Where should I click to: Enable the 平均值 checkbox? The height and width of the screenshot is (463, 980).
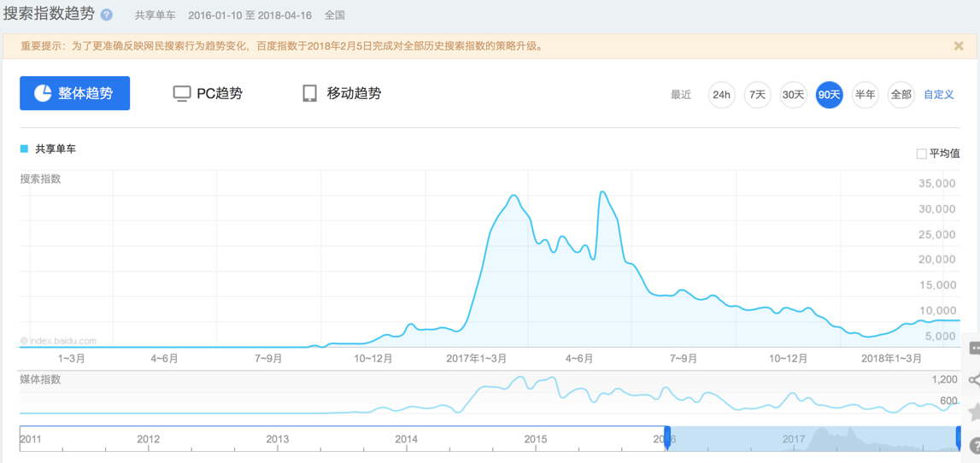coord(921,154)
